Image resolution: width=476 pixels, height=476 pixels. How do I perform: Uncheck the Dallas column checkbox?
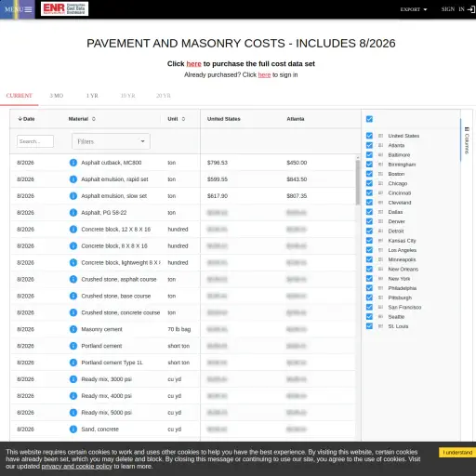[369, 212]
